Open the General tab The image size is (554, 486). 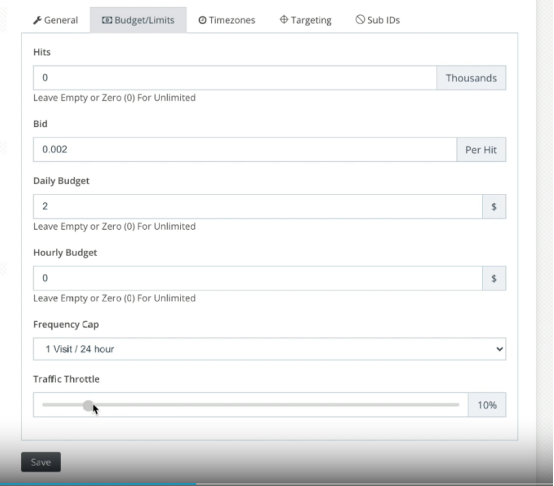(x=56, y=20)
